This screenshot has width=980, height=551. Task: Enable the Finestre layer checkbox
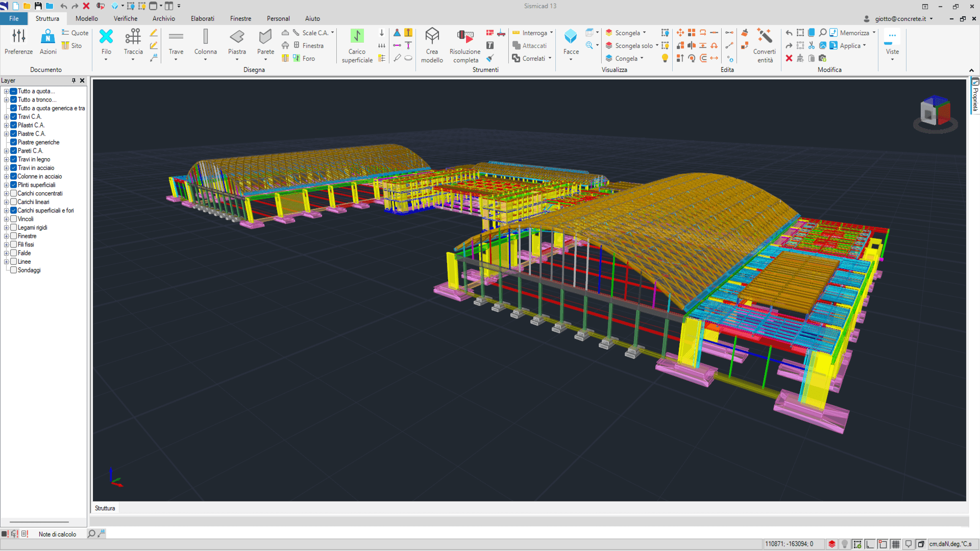(14, 236)
